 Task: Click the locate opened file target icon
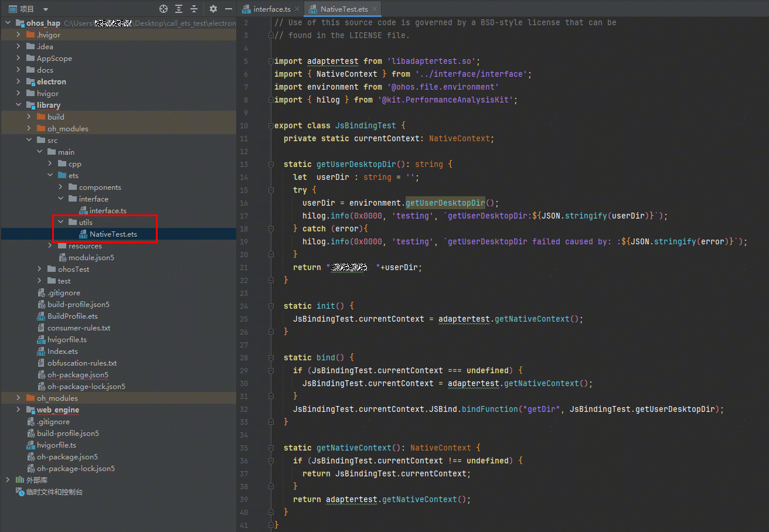(x=164, y=9)
